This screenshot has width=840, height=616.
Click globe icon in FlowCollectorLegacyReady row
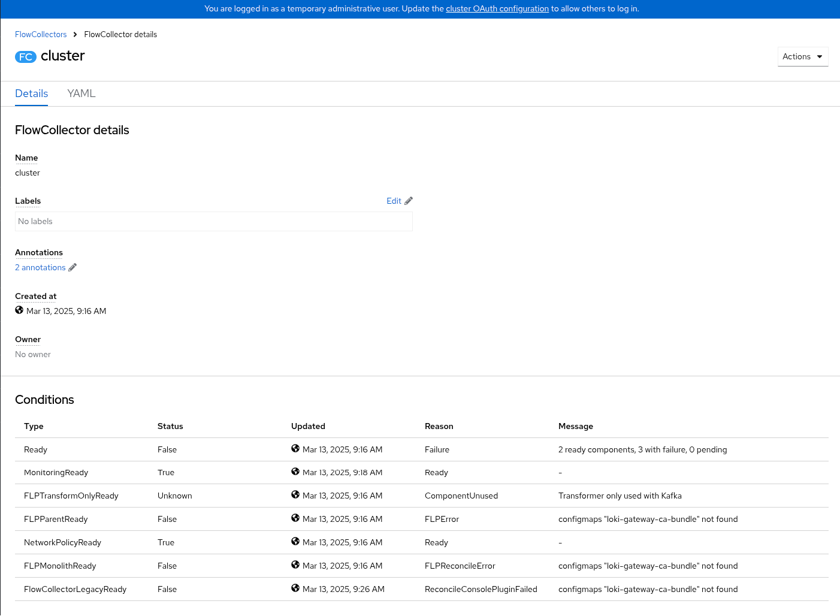coord(295,588)
